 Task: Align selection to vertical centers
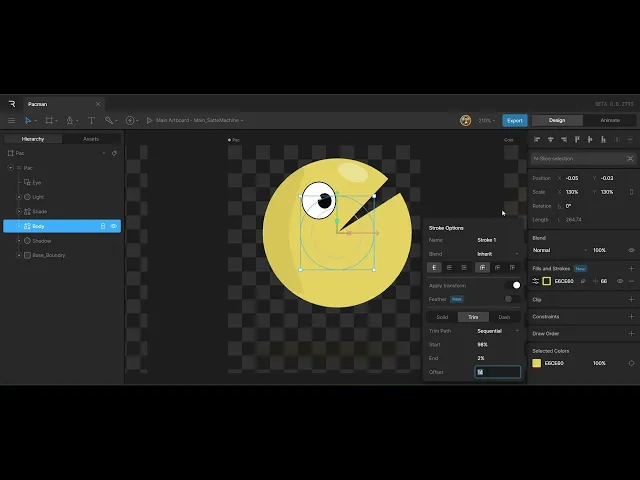coord(590,140)
